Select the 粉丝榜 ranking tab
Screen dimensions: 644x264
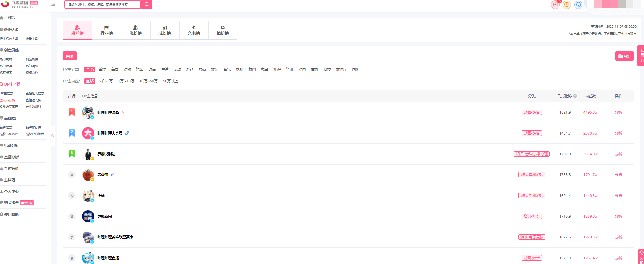[x=78, y=30]
